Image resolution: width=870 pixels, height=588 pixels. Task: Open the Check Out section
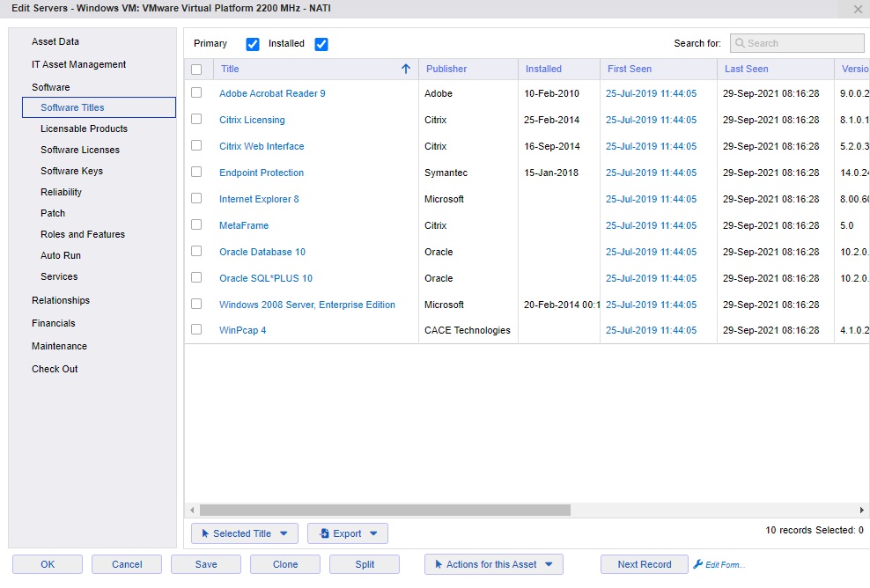[x=55, y=369]
